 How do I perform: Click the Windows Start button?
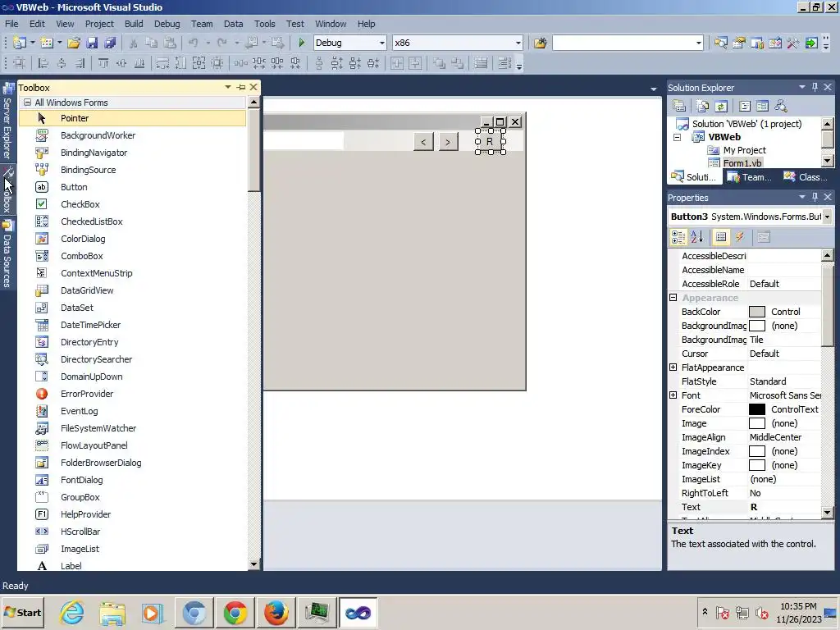(x=23, y=612)
